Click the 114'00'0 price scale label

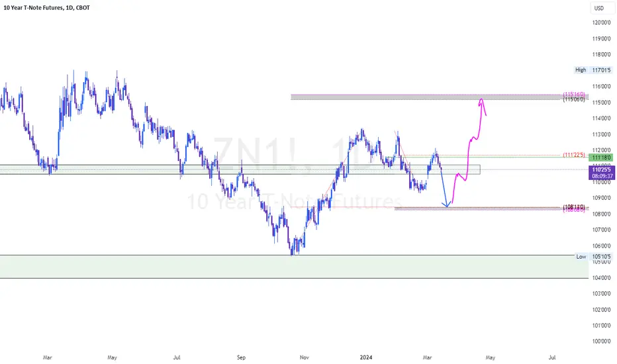pos(601,118)
